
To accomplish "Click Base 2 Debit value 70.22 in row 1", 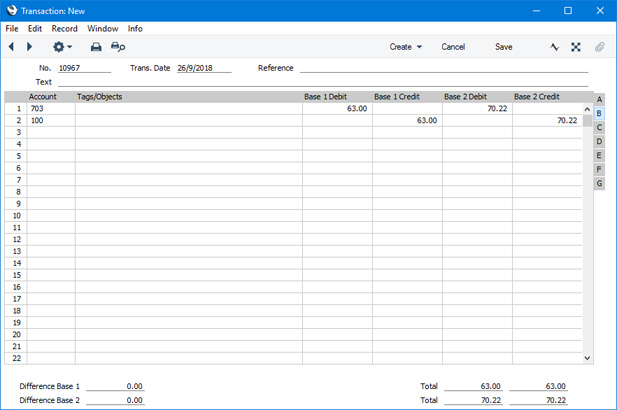I will 477,109.
